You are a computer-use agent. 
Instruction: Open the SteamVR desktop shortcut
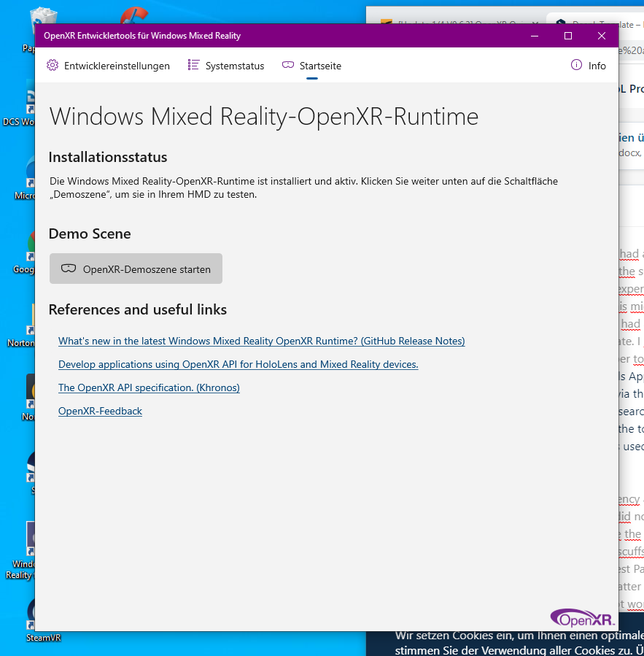tap(31, 621)
